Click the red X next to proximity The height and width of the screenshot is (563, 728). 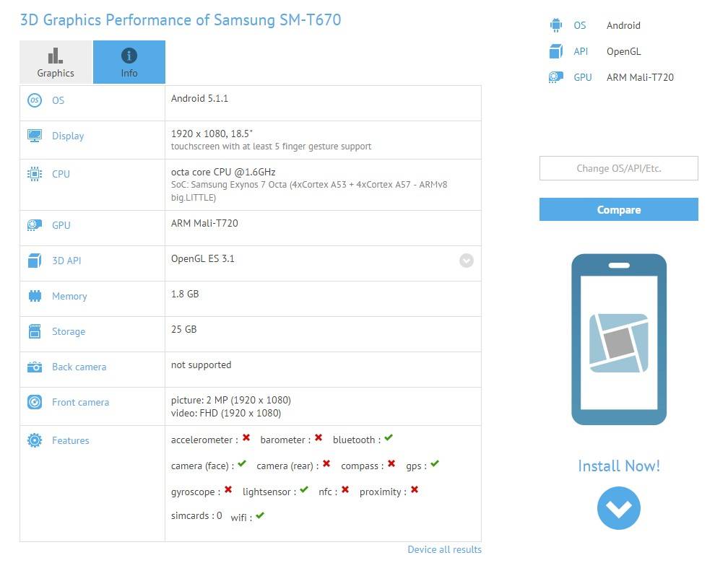tap(415, 489)
